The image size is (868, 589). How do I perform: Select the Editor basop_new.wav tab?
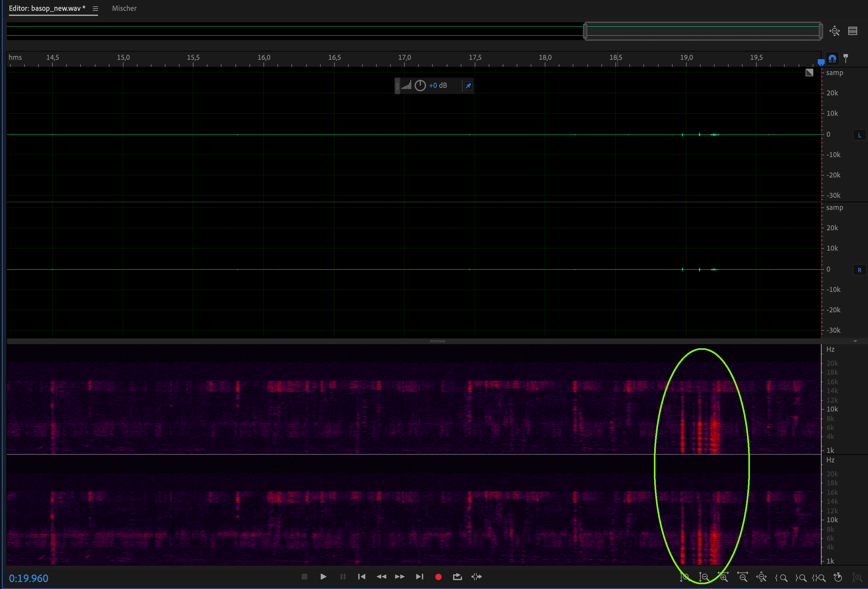click(x=47, y=8)
